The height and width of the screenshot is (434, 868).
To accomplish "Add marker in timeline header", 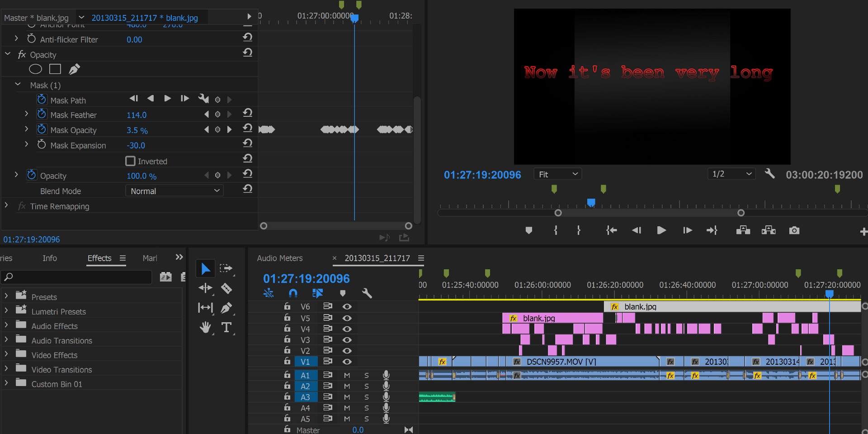I will point(343,293).
